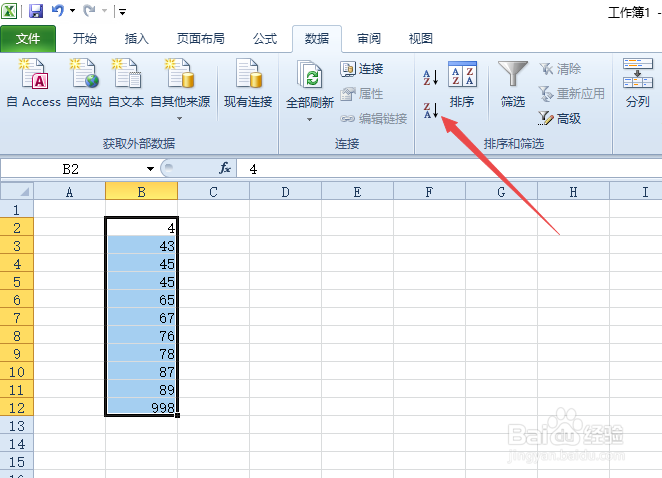Select column H header
662x478 pixels.
point(573,192)
